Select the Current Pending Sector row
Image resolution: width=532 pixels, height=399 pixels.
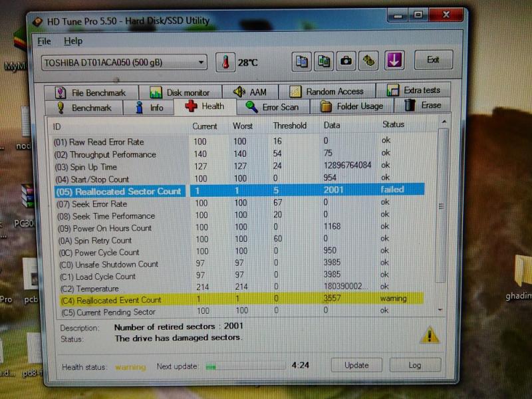pos(242,311)
